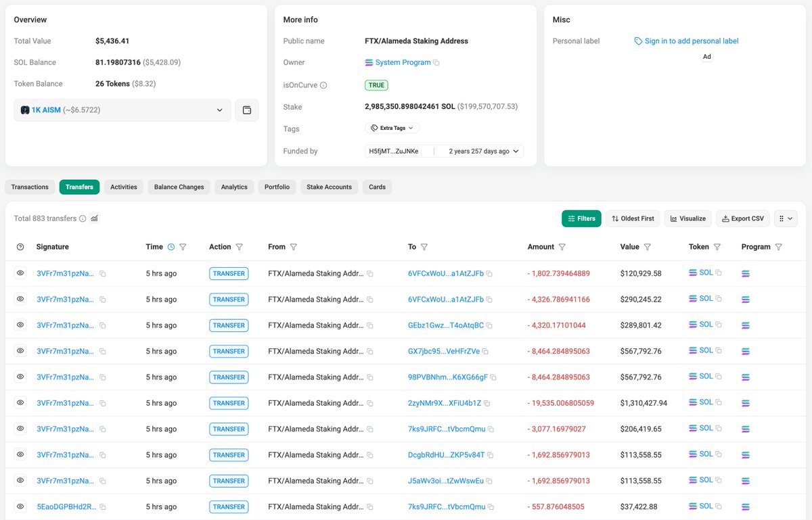Open the To column filter icon
This screenshot has width=812, height=520.
(x=424, y=247)
